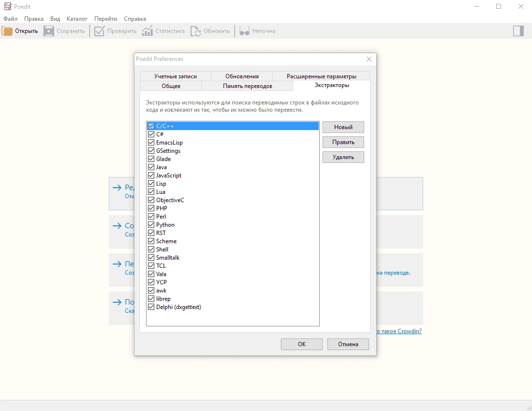Viewport: 532px width, 411px height.
Task: Click the Править button
Action: [x=343, y=142]
